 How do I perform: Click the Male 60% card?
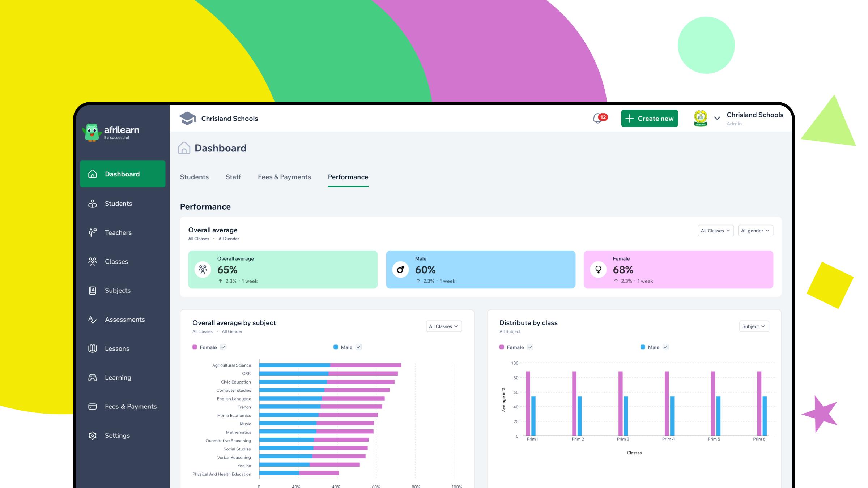tap(481, 269)
